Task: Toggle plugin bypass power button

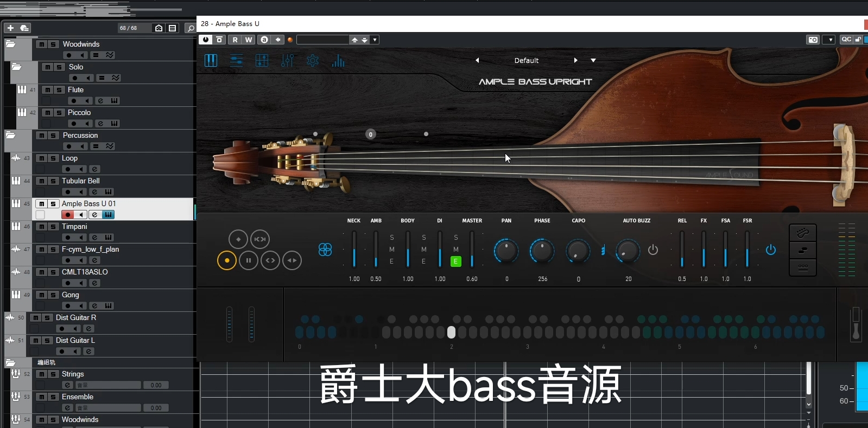Action: pos(206,40)
